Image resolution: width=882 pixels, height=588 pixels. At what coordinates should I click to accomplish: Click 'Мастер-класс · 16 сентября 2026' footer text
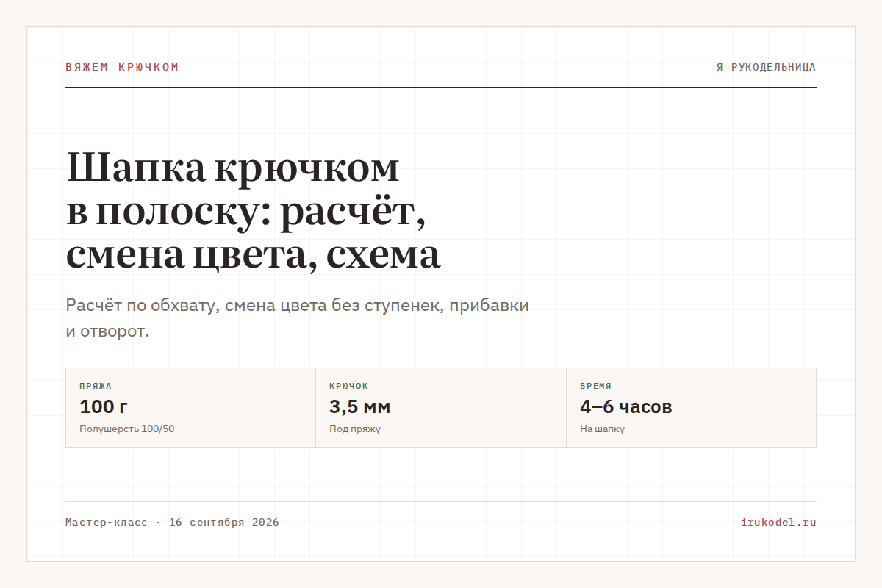point(172,523)
